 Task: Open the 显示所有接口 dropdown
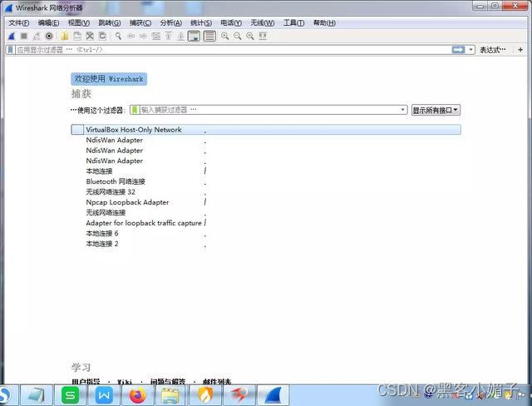pos(436,110)
